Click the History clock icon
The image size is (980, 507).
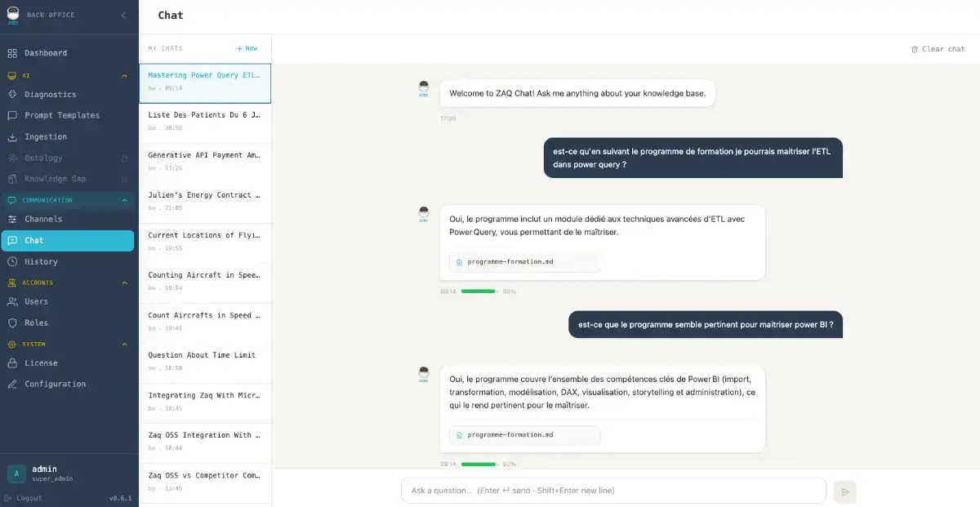coord(12,262)
